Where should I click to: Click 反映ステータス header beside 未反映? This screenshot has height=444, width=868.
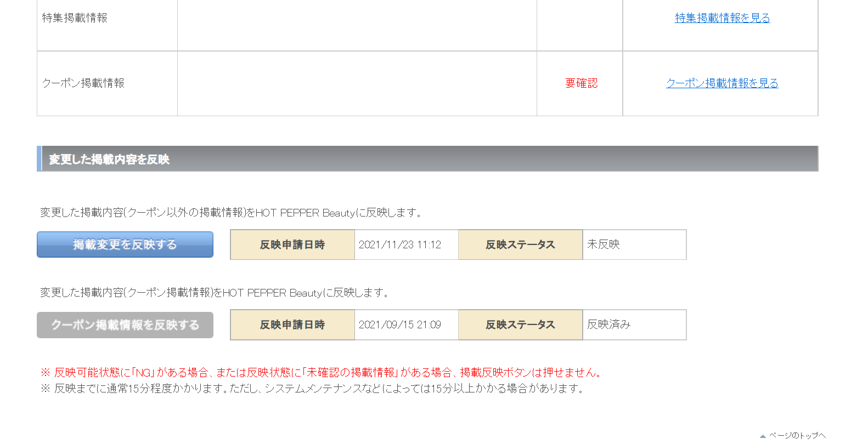(x=520, y=245)
